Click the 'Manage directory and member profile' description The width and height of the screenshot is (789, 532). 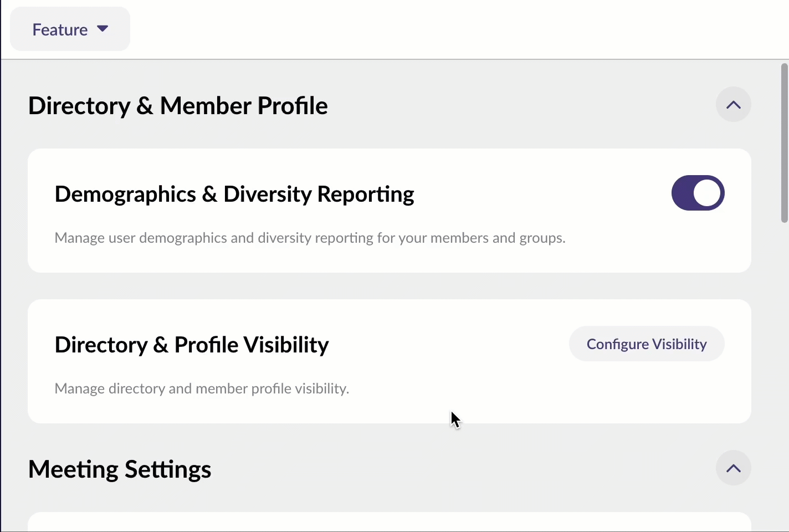point(202,388)
